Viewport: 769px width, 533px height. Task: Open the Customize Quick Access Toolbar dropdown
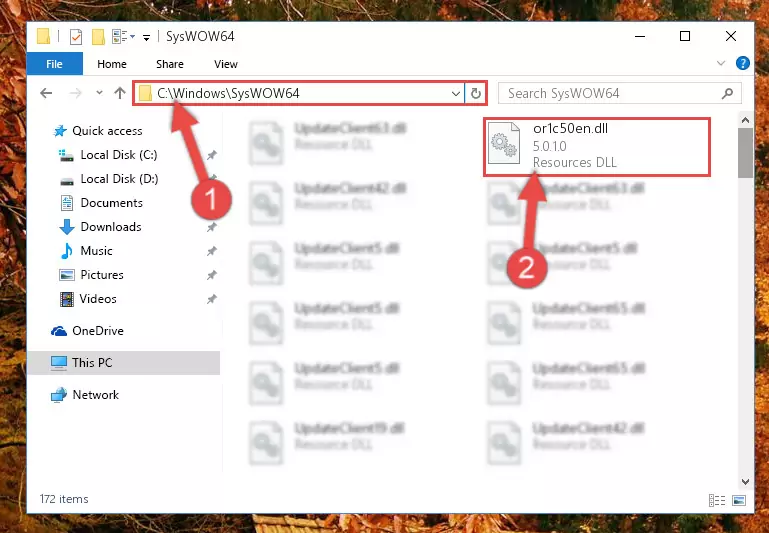(x=146, y=37)
